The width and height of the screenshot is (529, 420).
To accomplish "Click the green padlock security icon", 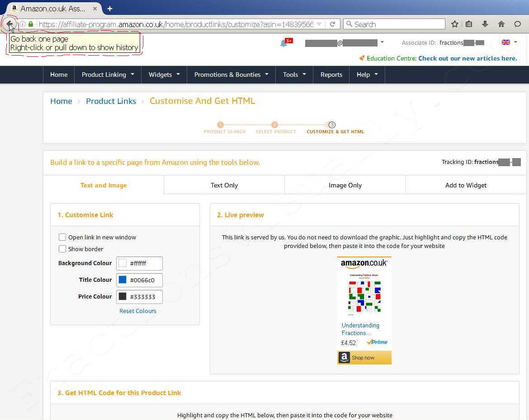I will click(31, 24).
